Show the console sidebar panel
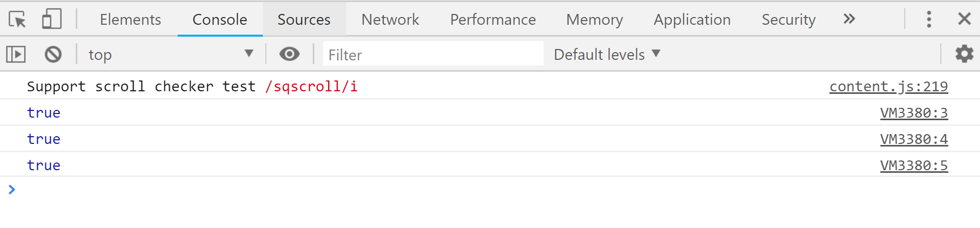Screen dimensions: 980x228 tap(16, 54)
